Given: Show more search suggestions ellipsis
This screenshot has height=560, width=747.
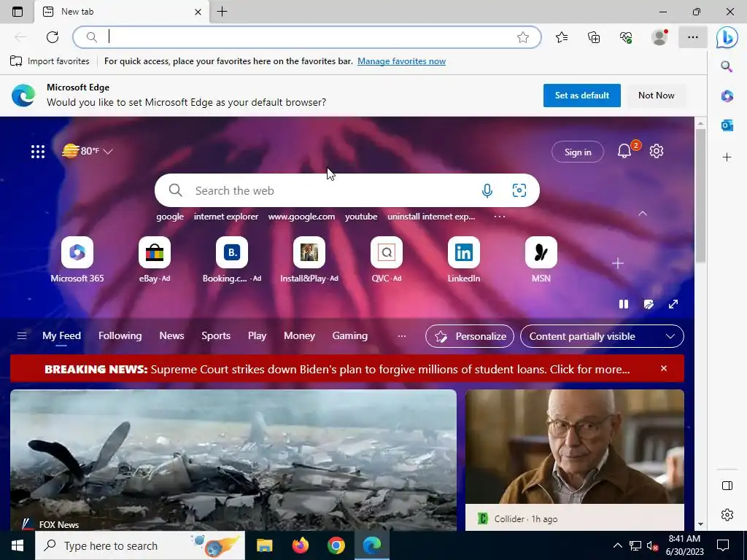Looking at the screenshot, I should [x=499, y=217].
